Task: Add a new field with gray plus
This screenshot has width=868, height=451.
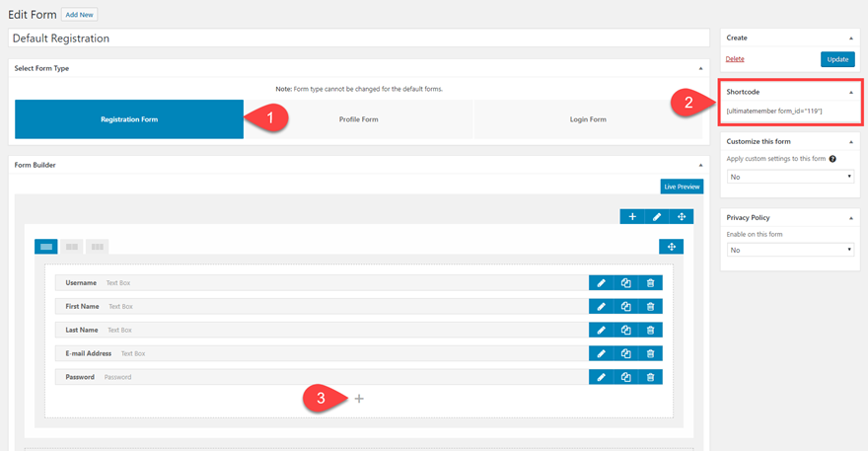Action: (359, 399)
